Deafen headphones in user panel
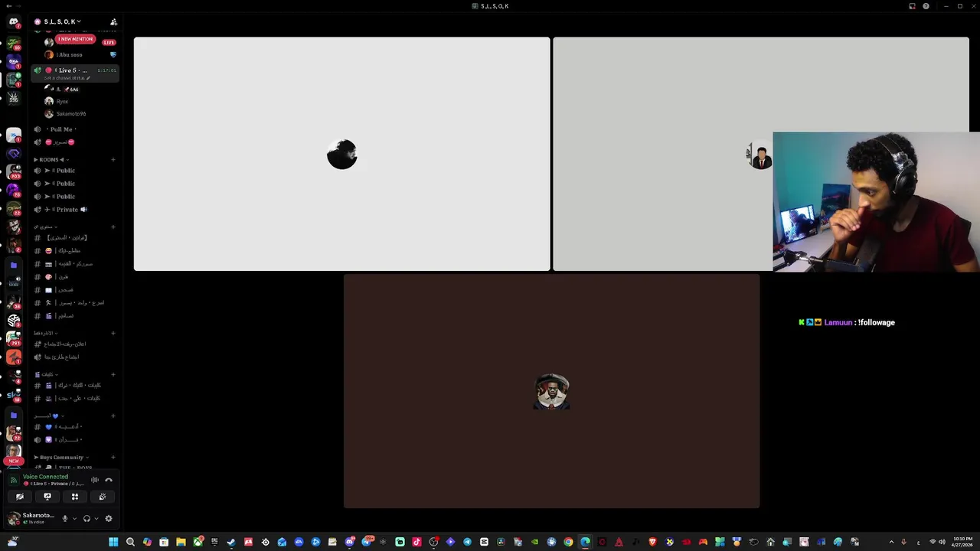 [87, 518]
